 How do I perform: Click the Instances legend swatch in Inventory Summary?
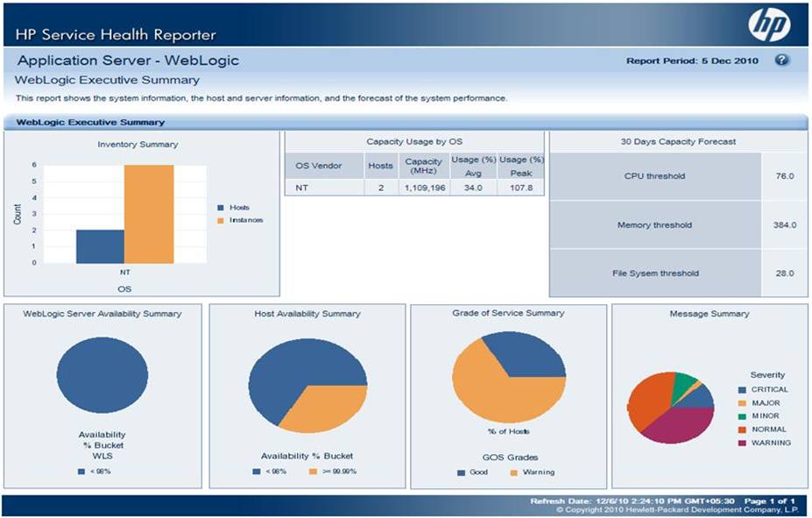(221, 221)
